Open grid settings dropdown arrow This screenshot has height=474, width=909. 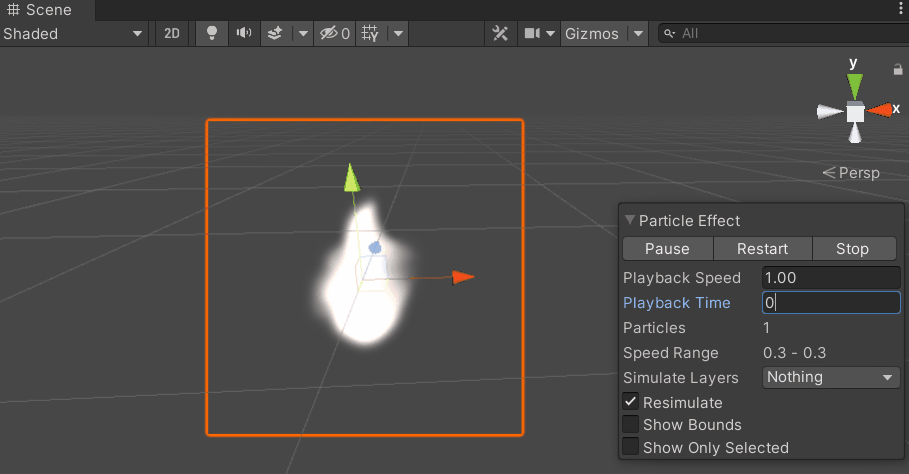click(398, 34)
